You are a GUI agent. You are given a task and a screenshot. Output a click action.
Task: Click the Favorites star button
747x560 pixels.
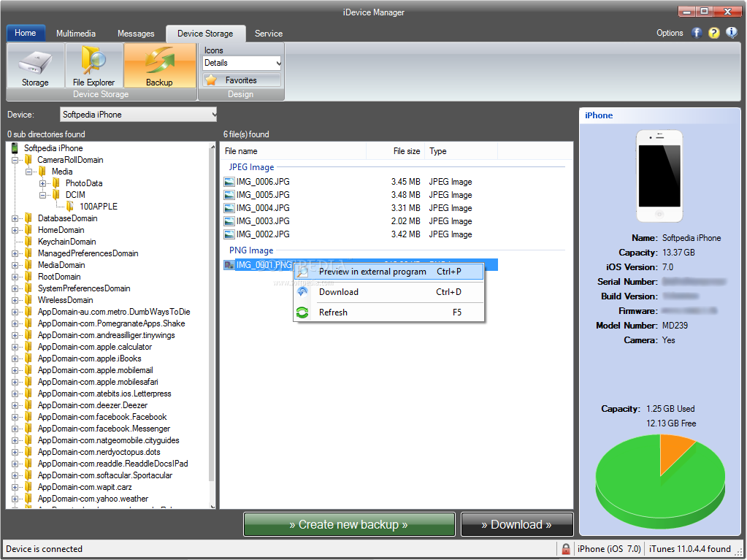(x=242, y=80)
